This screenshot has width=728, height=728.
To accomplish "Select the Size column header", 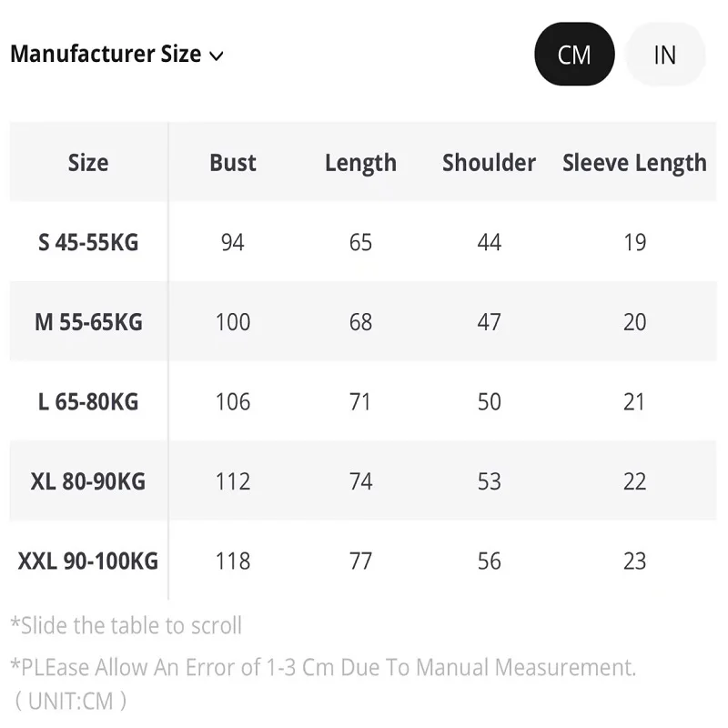I will click(x=88, y=163).
